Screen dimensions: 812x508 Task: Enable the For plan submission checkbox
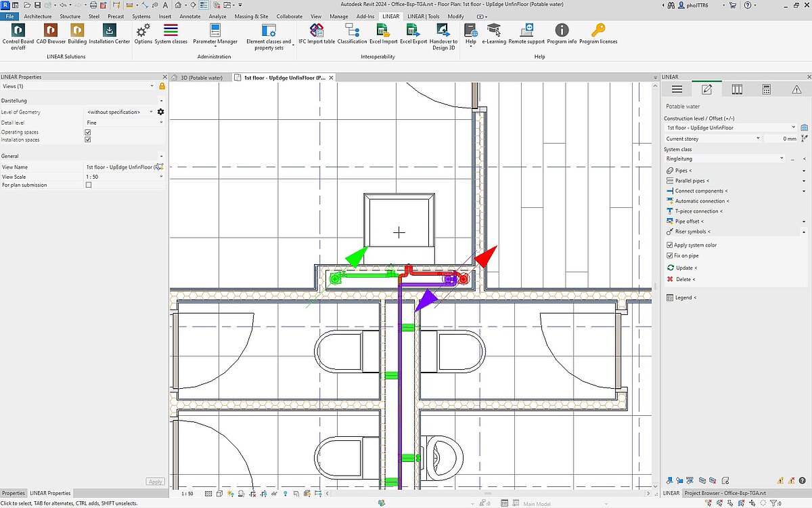(88, 185)
